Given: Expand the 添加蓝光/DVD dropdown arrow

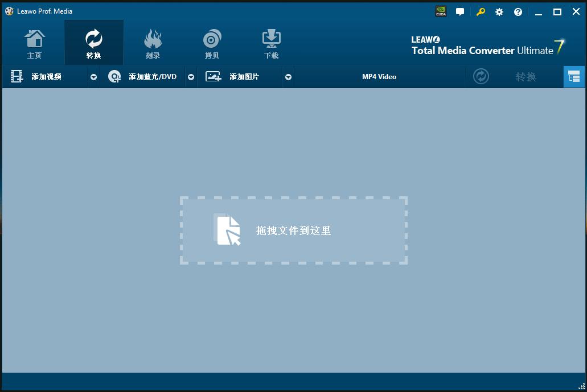Looking at the screenshot, I should (191, 77).
